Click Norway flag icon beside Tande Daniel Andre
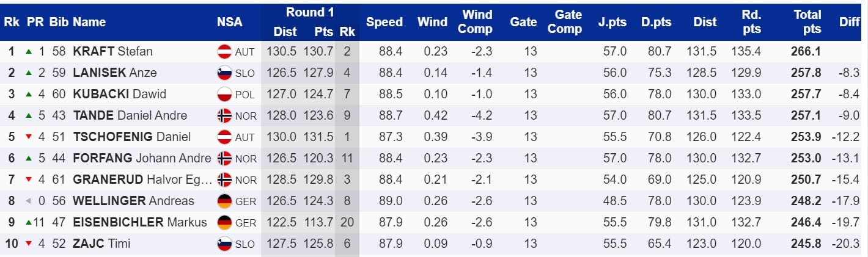The image size is (868, 257). tap(224, 116)
